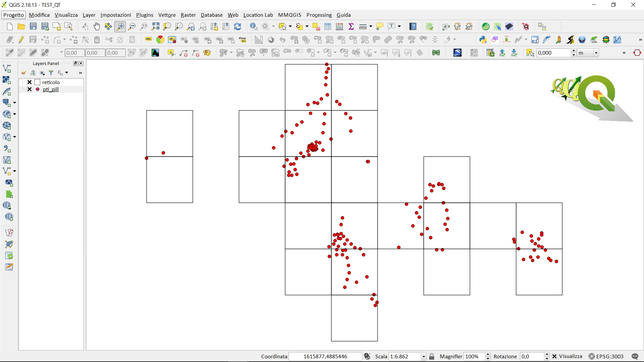Uncheck the reticolo layer visibility
Screen dimensions: 644x362
30,82
